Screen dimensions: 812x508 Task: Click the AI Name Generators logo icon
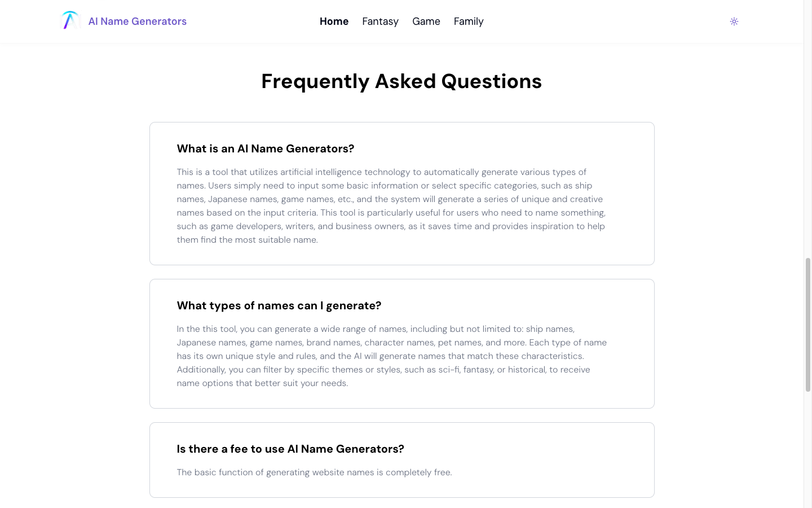[x=70, y=20]
